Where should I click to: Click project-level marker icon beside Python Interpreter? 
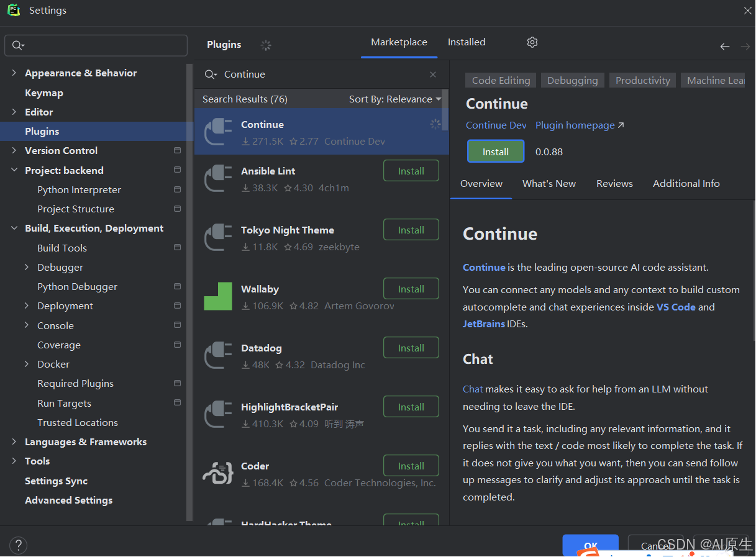pos(178,189)
